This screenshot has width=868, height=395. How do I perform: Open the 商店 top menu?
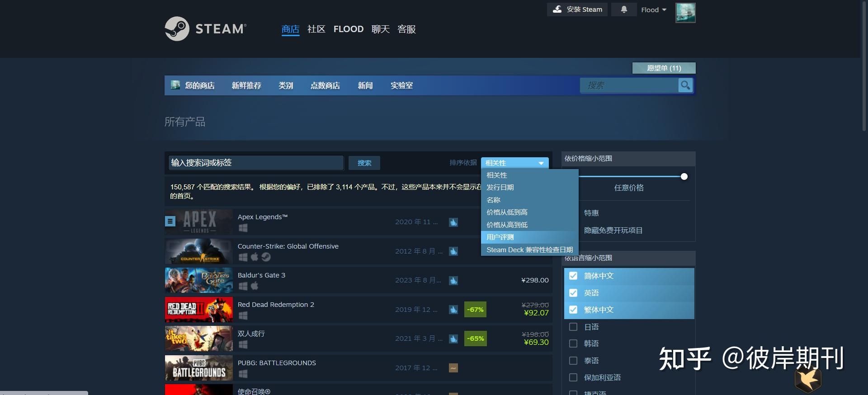pos(290,29)
